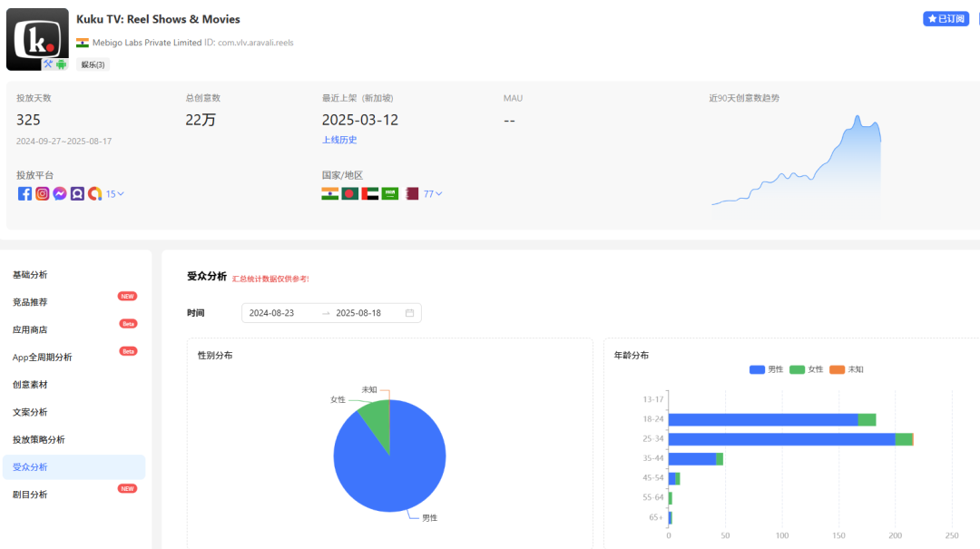Select the Facebook platform icon

click(24, 194)
